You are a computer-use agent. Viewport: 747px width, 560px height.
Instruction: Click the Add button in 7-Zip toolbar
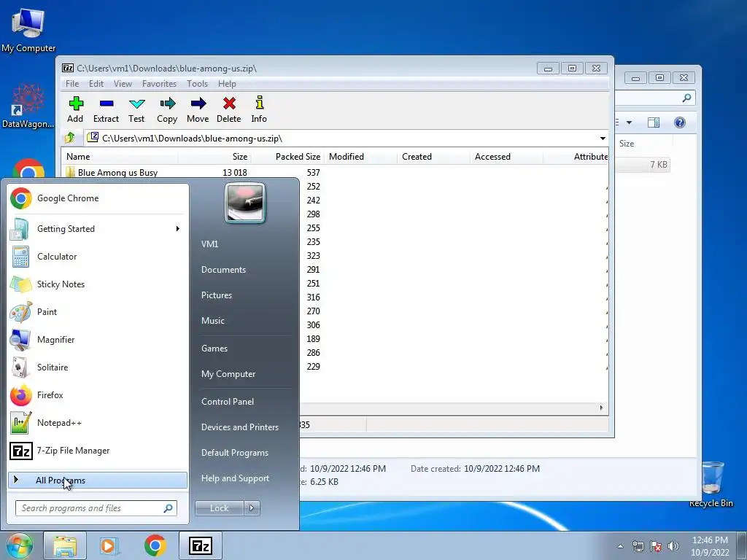(x=75, y=109)
